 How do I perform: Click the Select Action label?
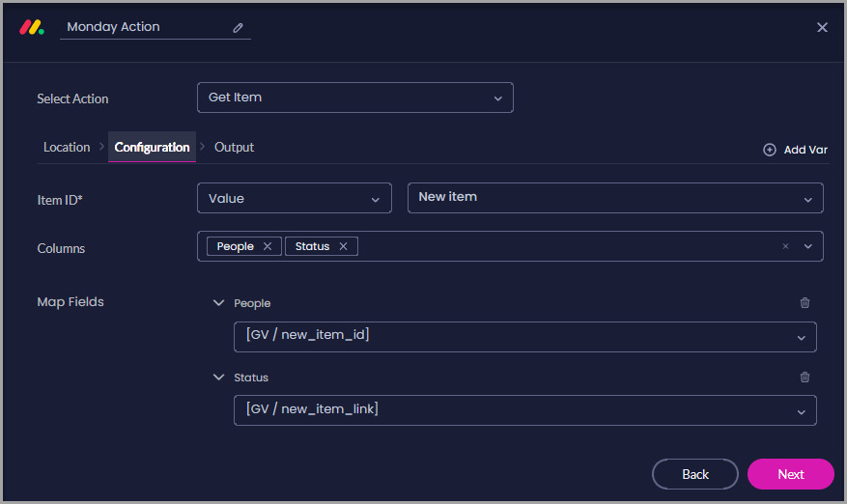[72, 98]
